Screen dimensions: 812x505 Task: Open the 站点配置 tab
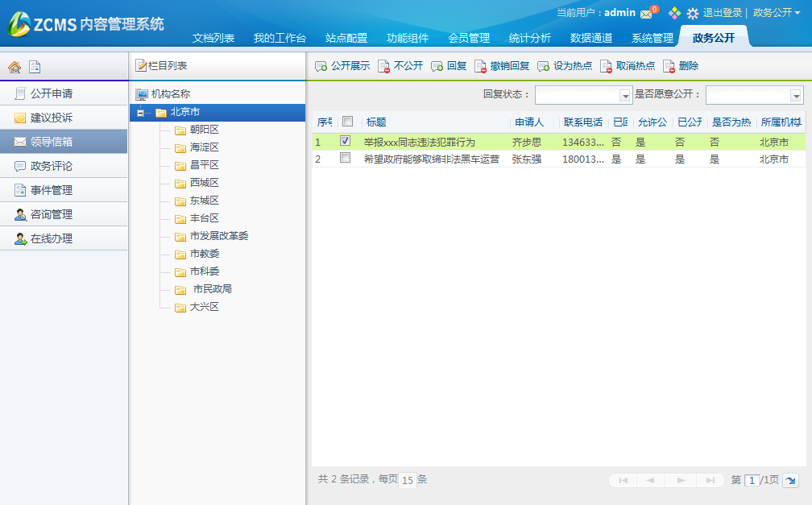click(346, 38)
